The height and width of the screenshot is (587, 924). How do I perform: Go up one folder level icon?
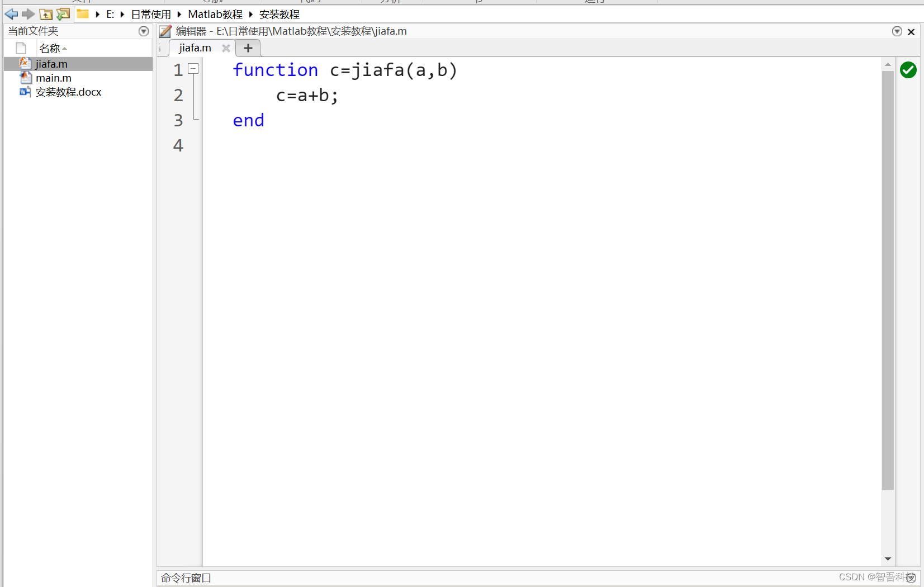pos(46,14)
